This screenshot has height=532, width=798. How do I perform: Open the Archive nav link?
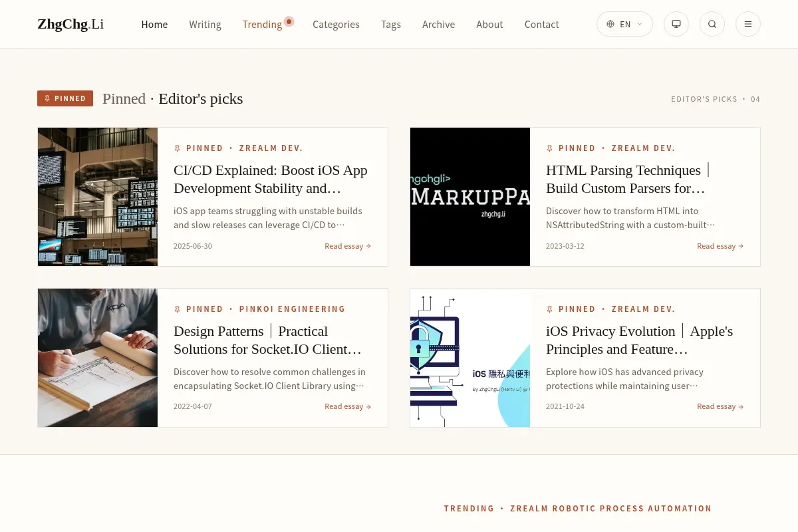click(x=438, y=24)
